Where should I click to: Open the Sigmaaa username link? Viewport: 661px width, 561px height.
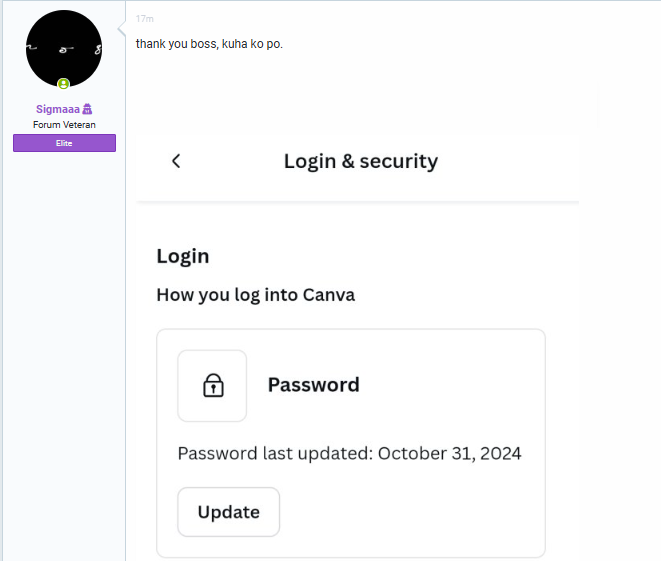(x=58, y=109)
